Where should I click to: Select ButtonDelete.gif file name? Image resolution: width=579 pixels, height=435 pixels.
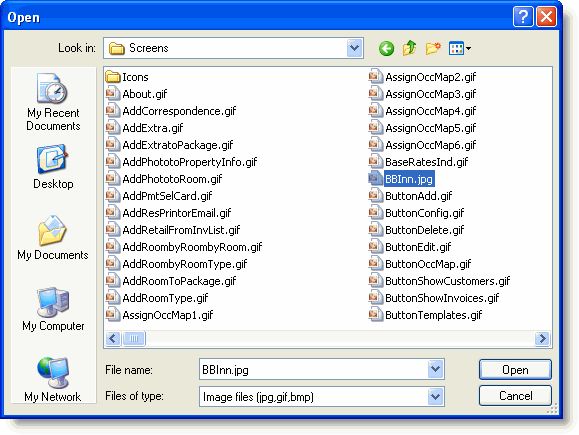425,230
